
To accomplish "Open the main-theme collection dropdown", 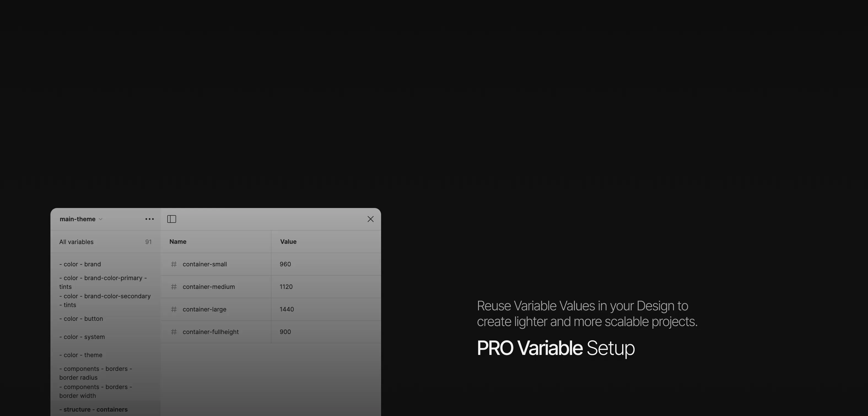I will tap(81, 219).
